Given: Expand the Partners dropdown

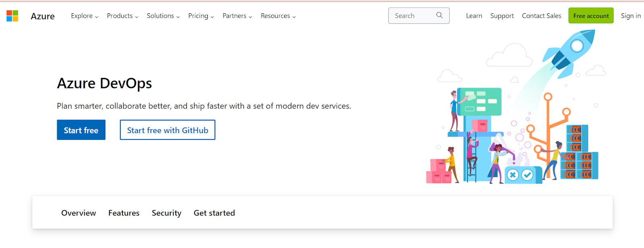Looking at the screenshot, I should [x=237, y=16].
